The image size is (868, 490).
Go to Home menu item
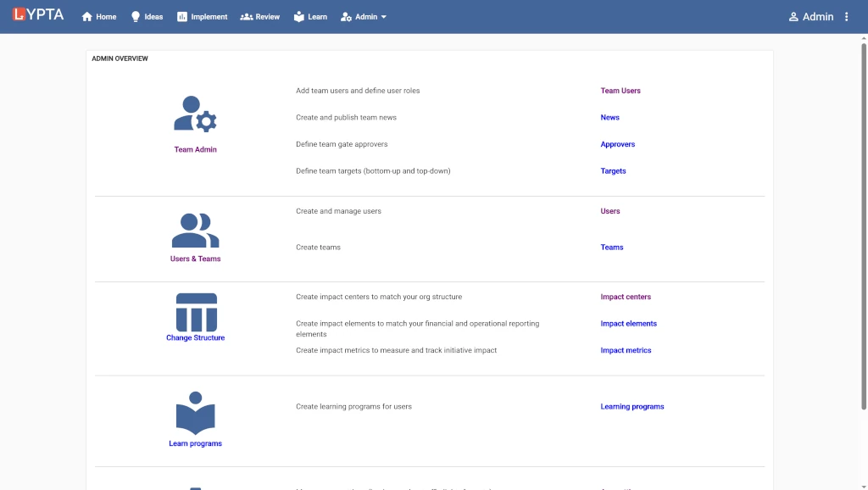pyautogui.click(x=106, y=17)
